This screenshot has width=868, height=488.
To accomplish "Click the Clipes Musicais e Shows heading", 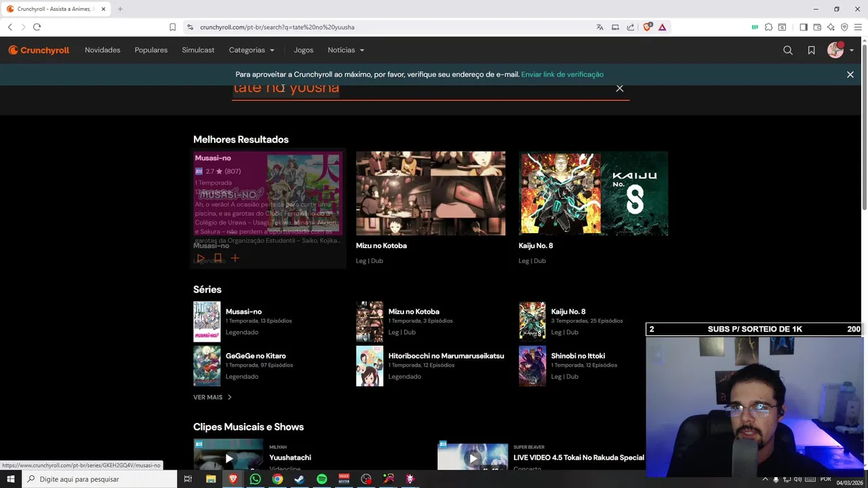I will click(248, 427).
